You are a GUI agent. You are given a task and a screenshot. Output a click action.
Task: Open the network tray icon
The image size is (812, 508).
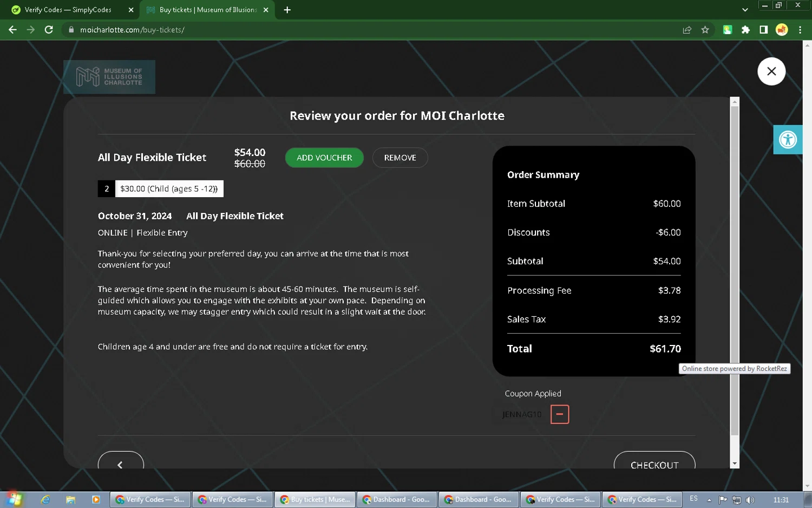point(736,500)
